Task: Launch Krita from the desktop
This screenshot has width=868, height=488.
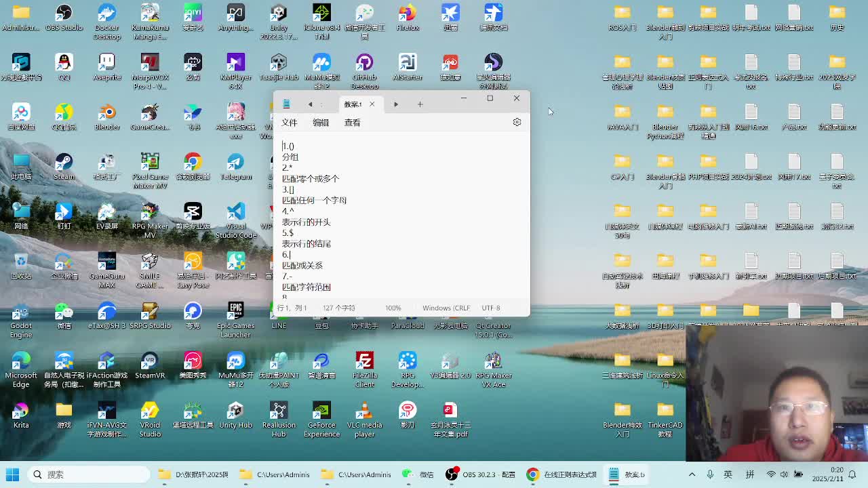Action: (21, 415)
